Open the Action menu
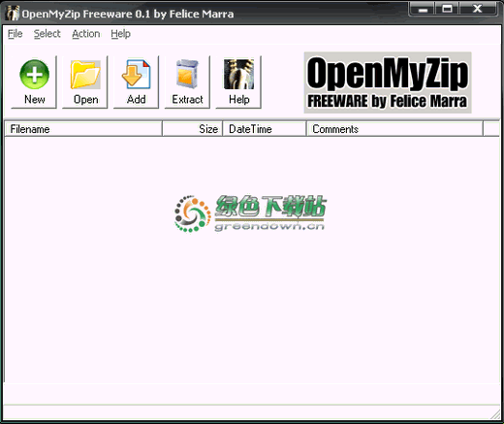 click(x=86, y=34)
